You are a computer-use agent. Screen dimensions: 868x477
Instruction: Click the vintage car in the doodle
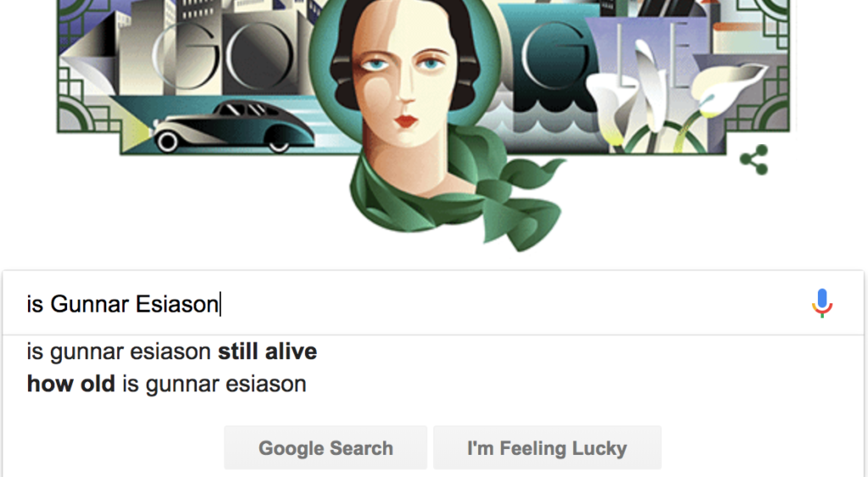point(233,127)
